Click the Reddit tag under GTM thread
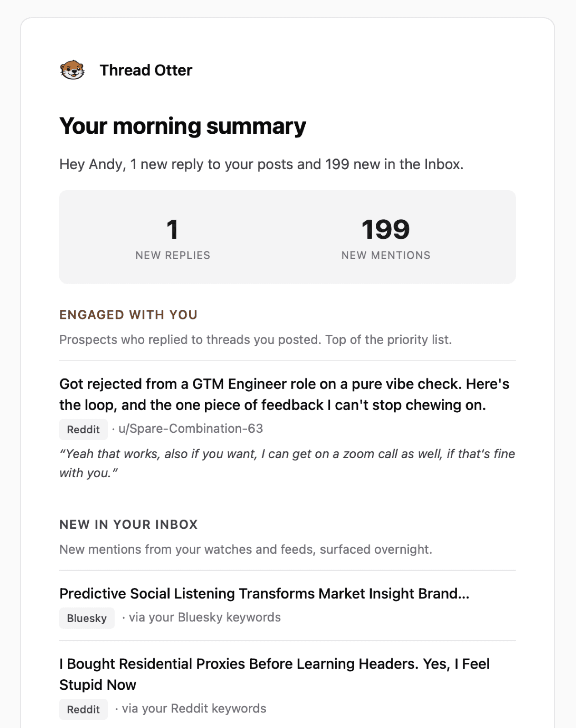The height and width of the screenshot is (728, 576). click(x=83, y=429)
